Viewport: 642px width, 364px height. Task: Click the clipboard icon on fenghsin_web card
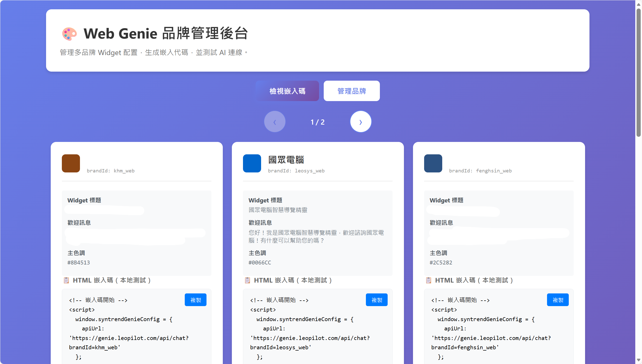click(429, 280)
